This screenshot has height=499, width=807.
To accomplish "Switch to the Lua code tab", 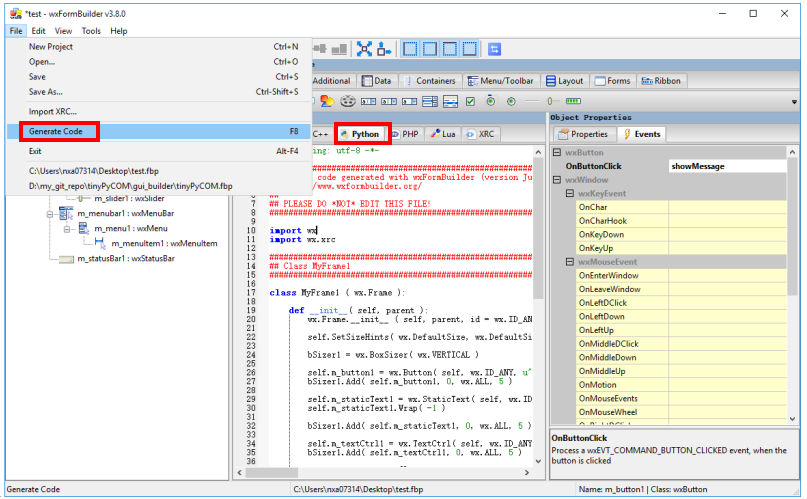I will (444, 134).
